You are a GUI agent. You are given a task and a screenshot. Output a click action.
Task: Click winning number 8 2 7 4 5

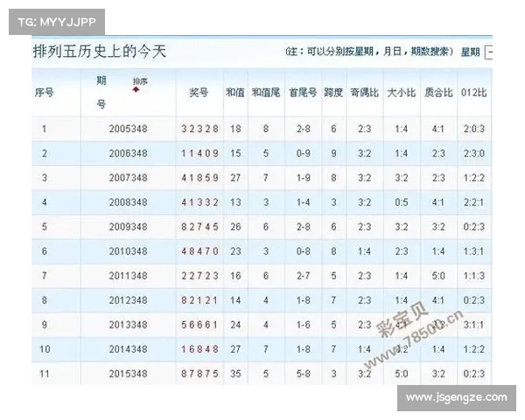pos(199,227)
